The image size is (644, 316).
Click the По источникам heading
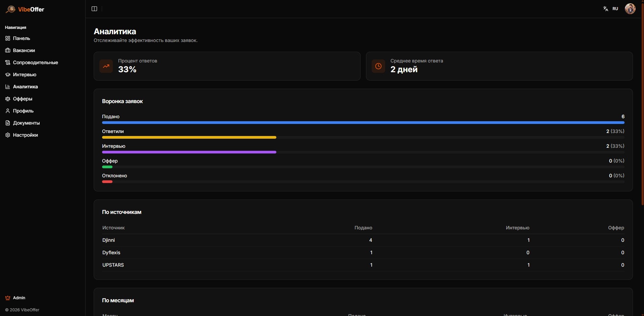point(122,212)
